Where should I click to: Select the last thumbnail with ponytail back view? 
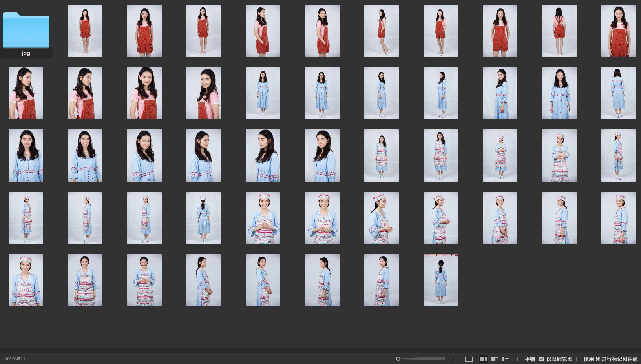[x=440, y=280]
